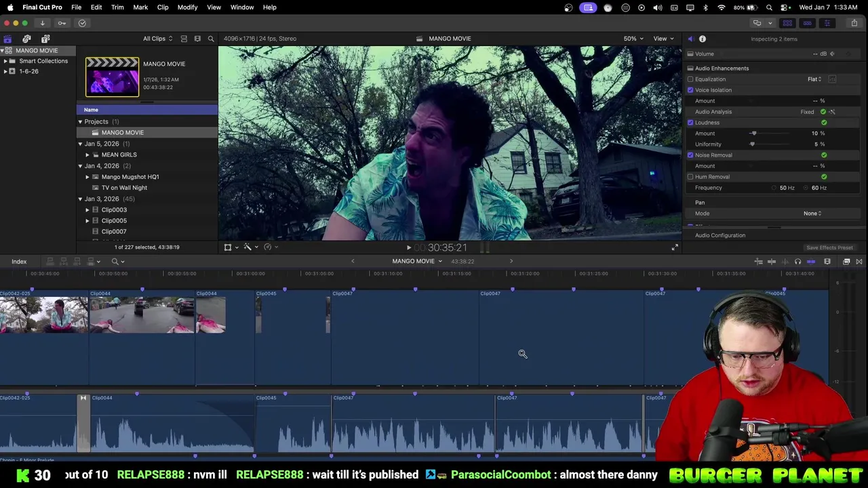The height and width of the screenshot is (488, 868).
Task: Show the Photos and Audio sidebar
Action: tap(26, 39)
